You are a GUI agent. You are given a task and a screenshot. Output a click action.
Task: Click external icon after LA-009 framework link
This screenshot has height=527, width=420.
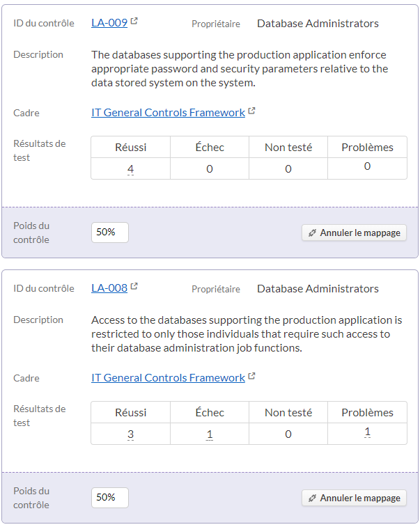[x=252, y=111]
